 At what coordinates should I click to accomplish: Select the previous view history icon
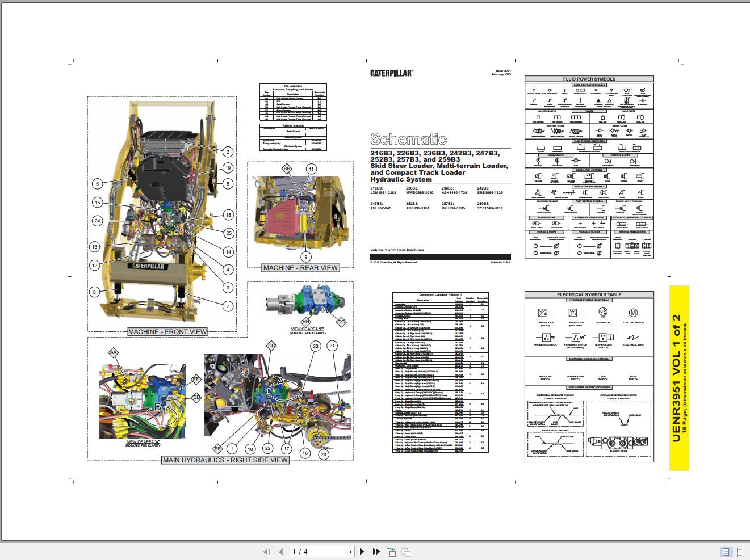389,551
